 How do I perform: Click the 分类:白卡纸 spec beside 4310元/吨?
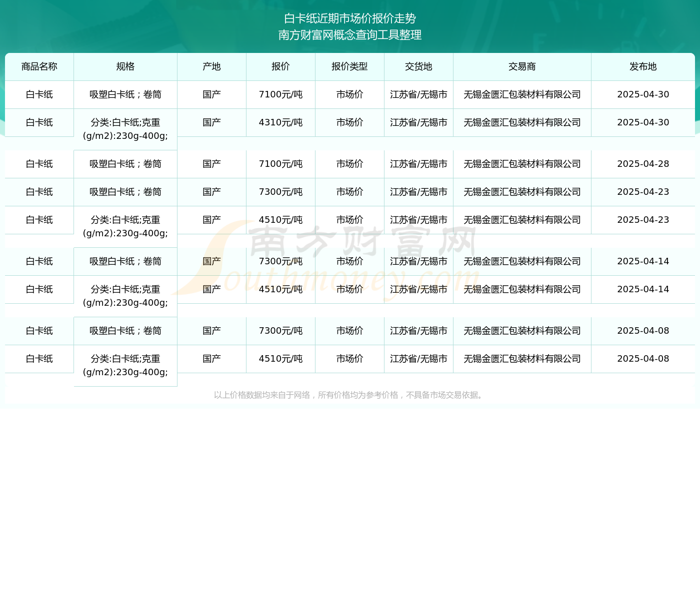click(125, 129)
